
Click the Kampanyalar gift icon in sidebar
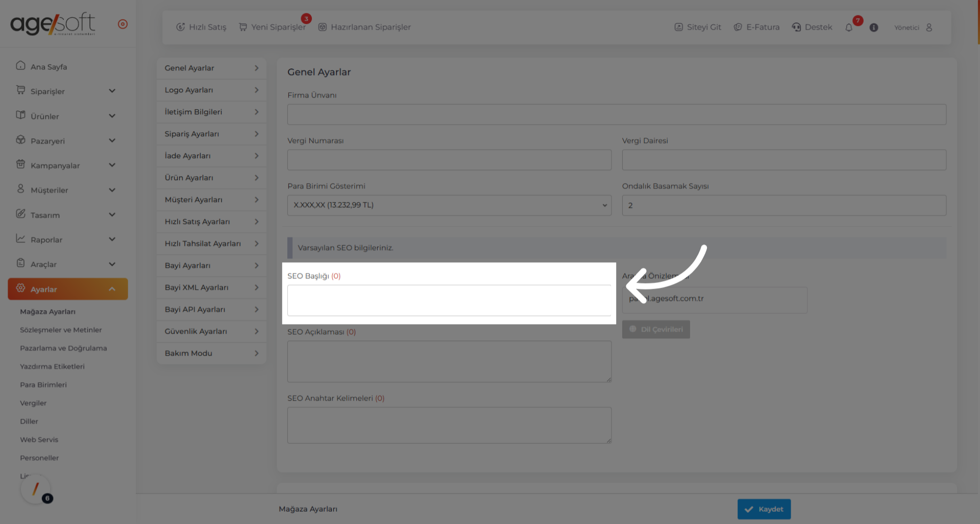pyautogui.click(x=20, y=164)
